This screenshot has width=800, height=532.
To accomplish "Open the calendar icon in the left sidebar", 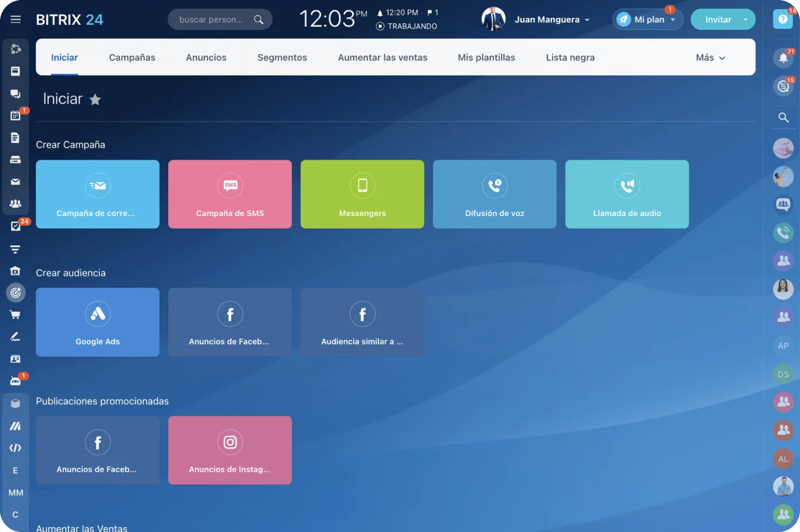I will [x=16, y=115].
